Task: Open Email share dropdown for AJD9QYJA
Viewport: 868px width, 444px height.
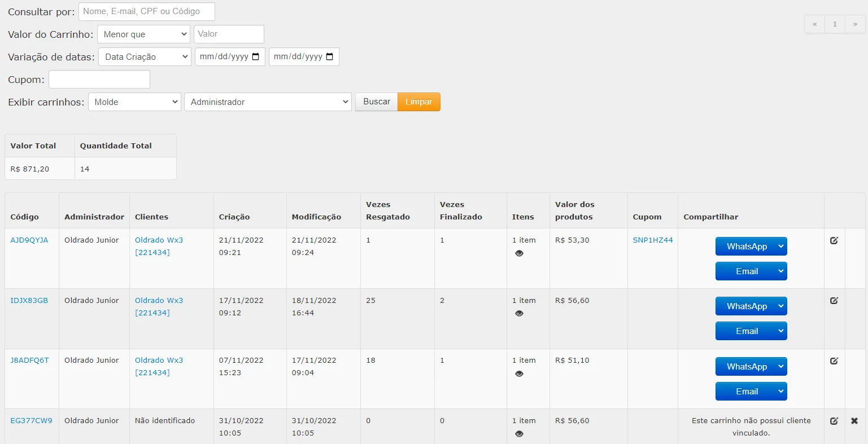Action: pos(751,271)
